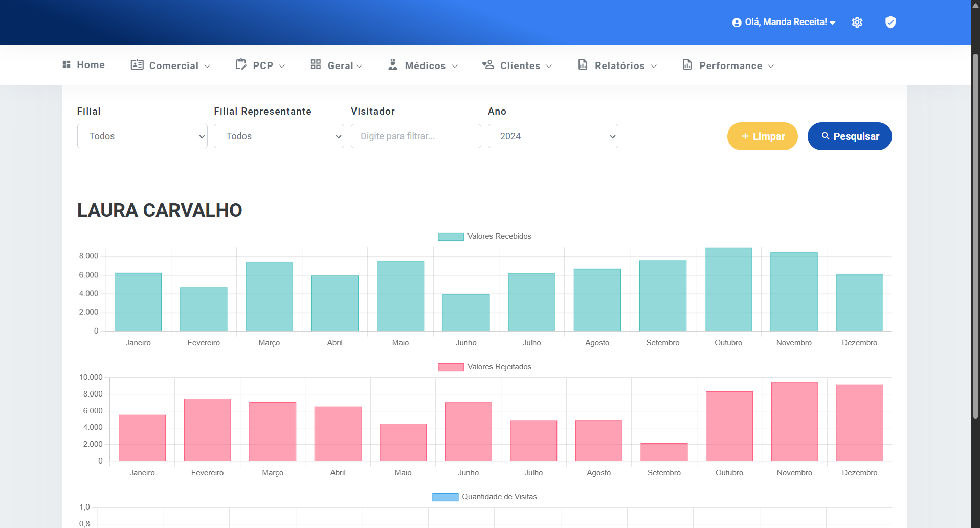
Task: Click the settings gear icon in header
Action: (857, 22)
